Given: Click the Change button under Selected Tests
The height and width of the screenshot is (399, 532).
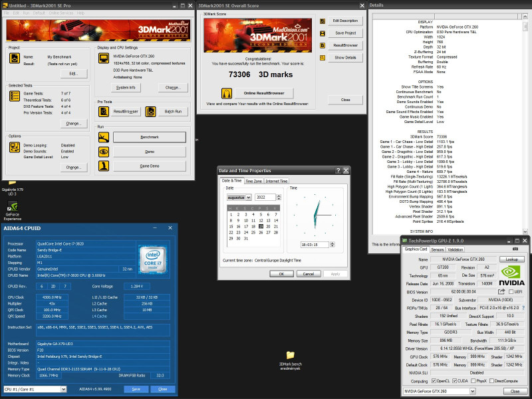Looking at the screenshot, I should click(74, 124).
